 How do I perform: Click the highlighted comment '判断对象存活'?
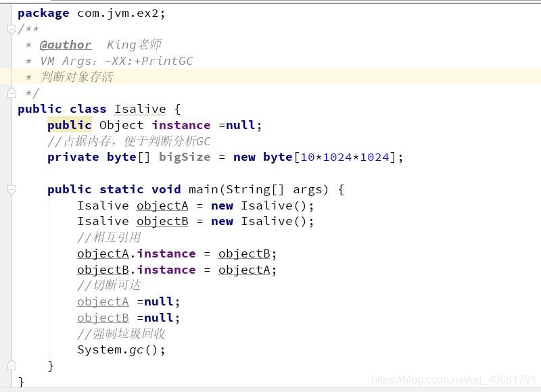pos(76,77)
